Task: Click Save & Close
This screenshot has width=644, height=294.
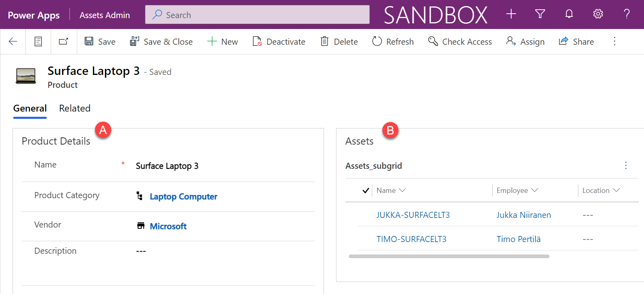Action: pyautogui.click(x=161, y=41)
